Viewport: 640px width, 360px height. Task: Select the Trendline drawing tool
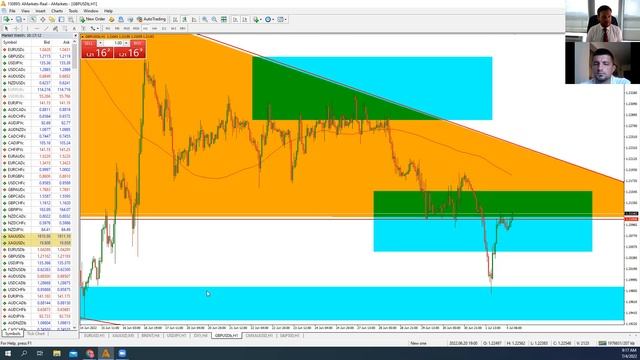(x=46, y=29)
